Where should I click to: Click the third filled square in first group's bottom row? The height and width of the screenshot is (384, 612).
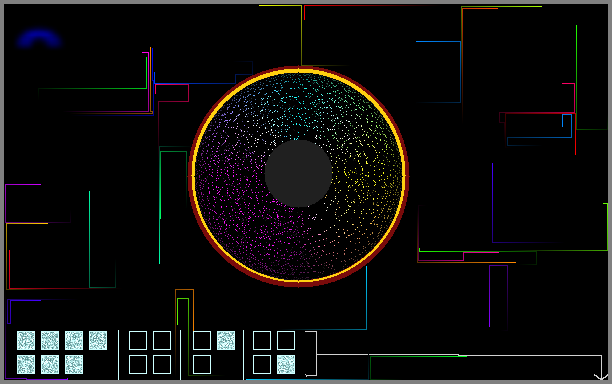[74, 364]
